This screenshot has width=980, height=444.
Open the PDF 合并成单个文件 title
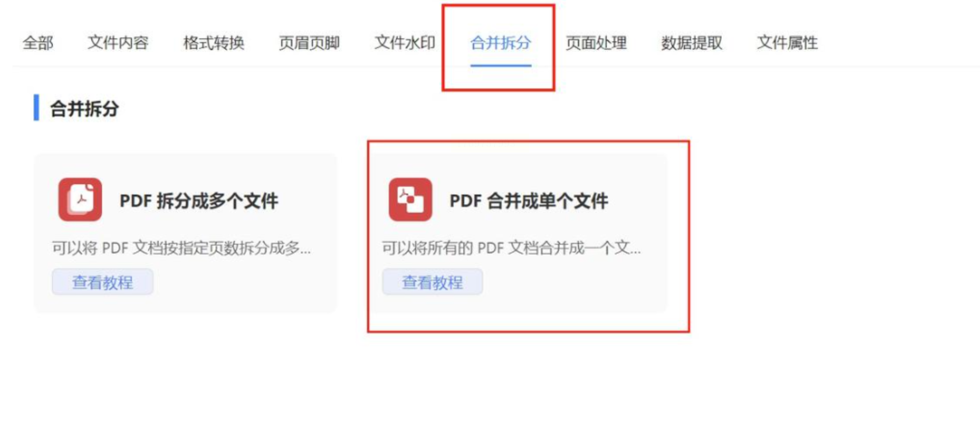click(529, 201)
